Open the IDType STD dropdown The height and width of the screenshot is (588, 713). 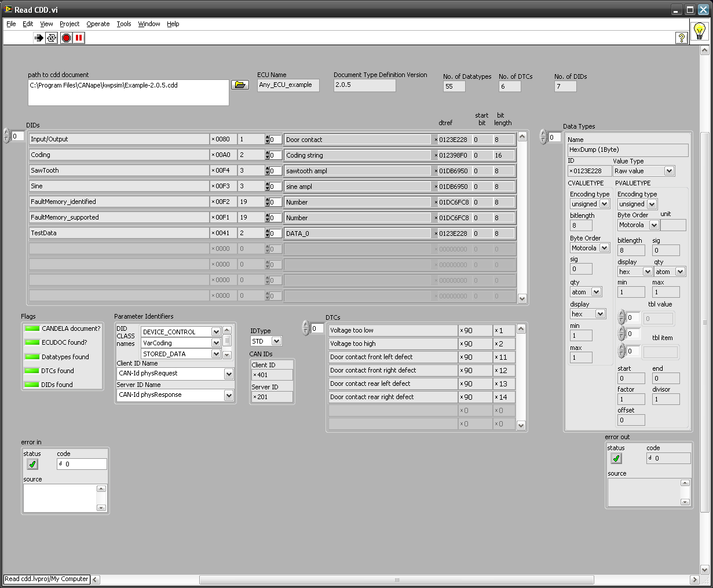coord(276,341)
